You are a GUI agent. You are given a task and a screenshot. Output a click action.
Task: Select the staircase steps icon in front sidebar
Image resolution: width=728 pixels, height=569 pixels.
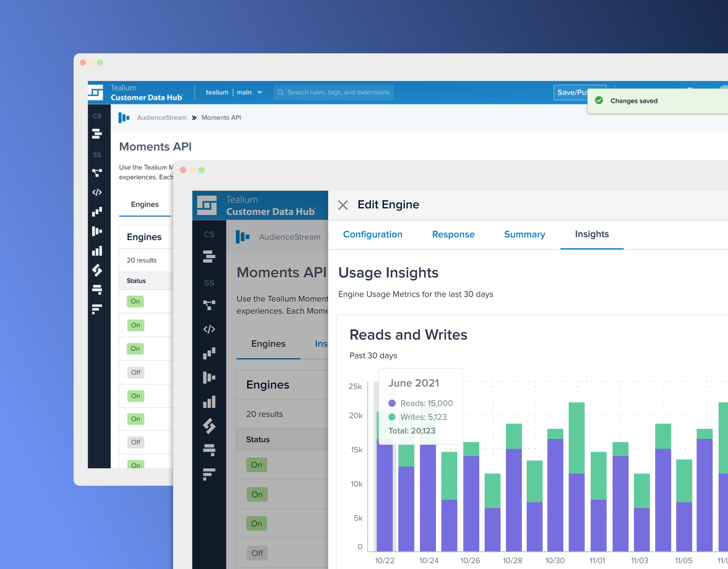(209, 353)
